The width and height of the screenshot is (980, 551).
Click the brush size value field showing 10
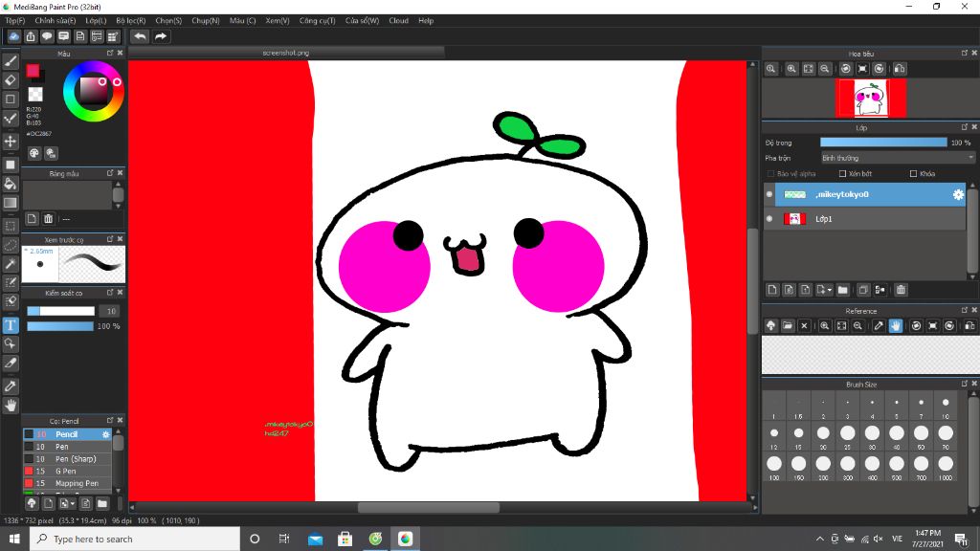(x=111, y=311)
